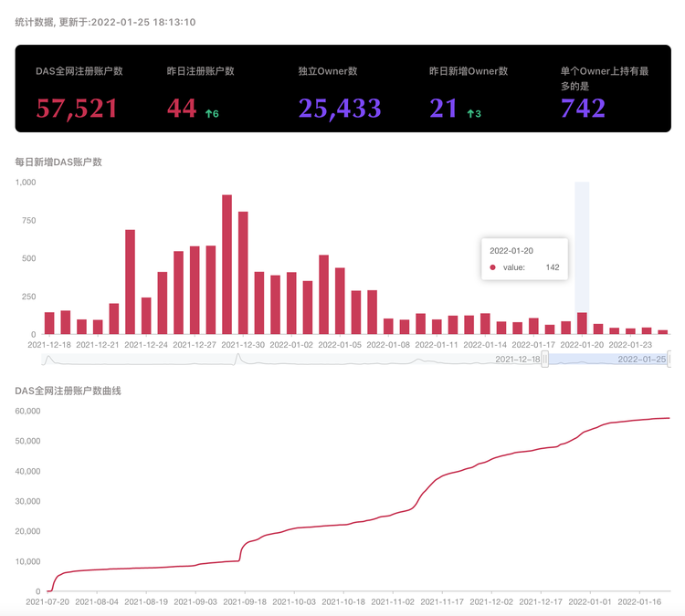Click the left handle of the date zoom slider
Image resolution: width=685 pixels, height=616 pixels.
coord(545,360)
